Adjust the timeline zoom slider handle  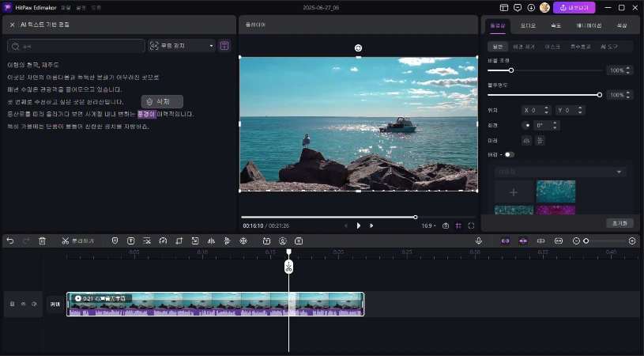point(586,241)
